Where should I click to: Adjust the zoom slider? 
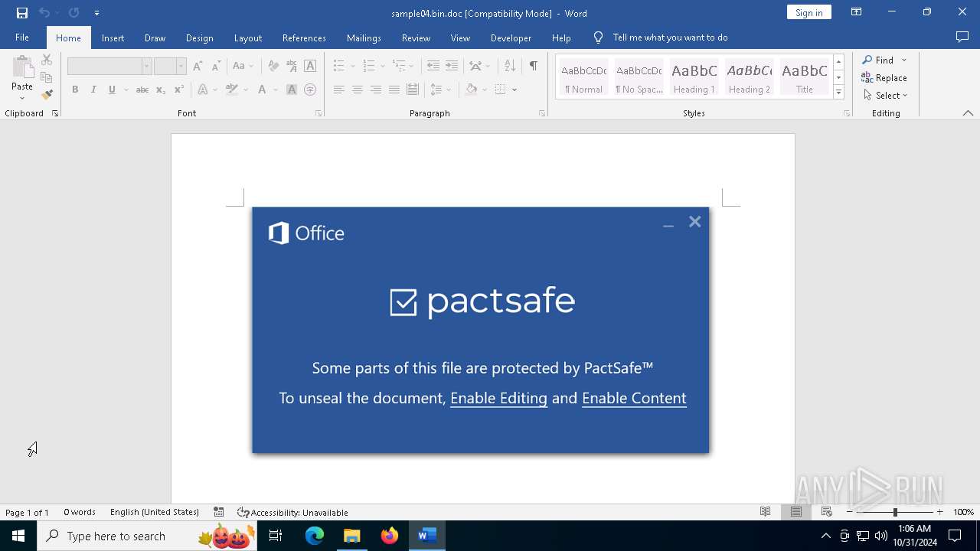pos(894,512)
